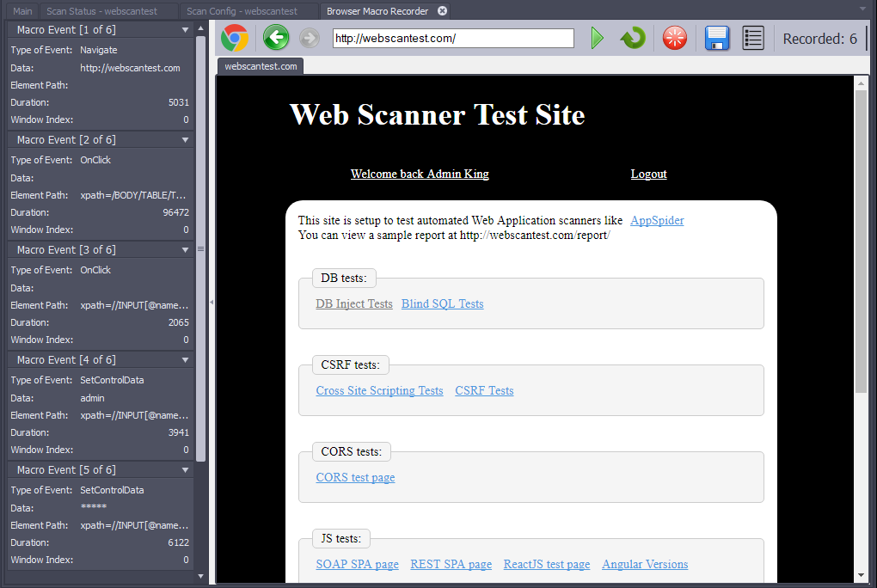Viewport: 877px width, 588px height.
Task: Click the web page scrollbar thumb
Action: tap(861, 241)
